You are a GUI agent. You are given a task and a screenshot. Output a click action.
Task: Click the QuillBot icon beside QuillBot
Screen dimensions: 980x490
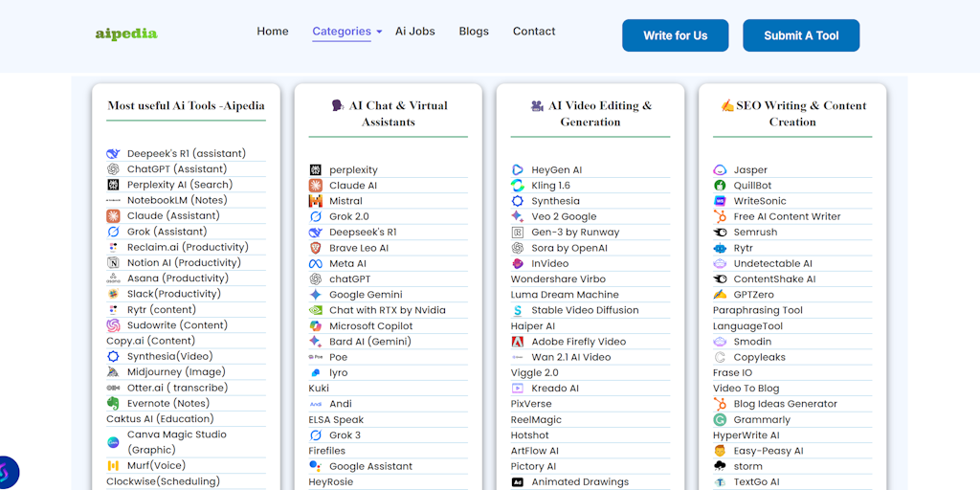[720, 186]
